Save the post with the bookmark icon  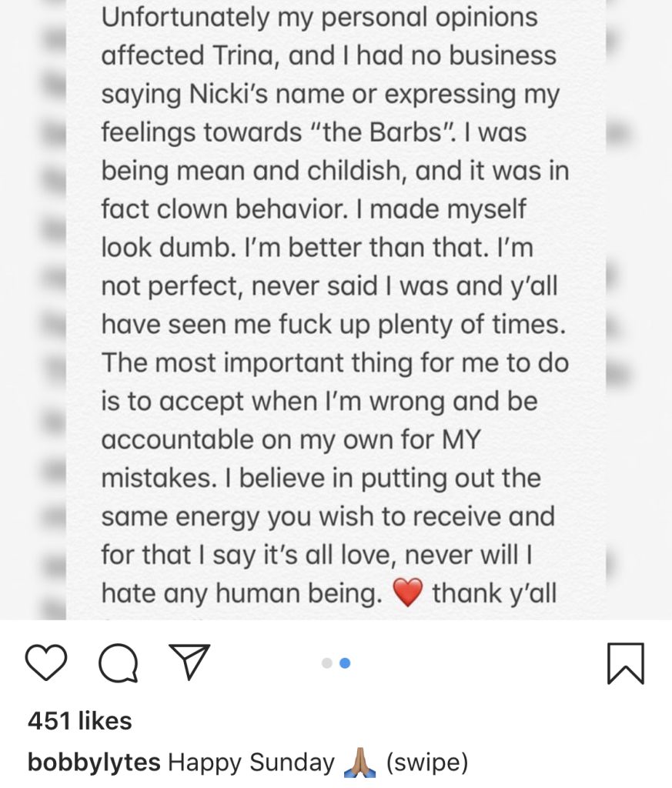(625, 663)
